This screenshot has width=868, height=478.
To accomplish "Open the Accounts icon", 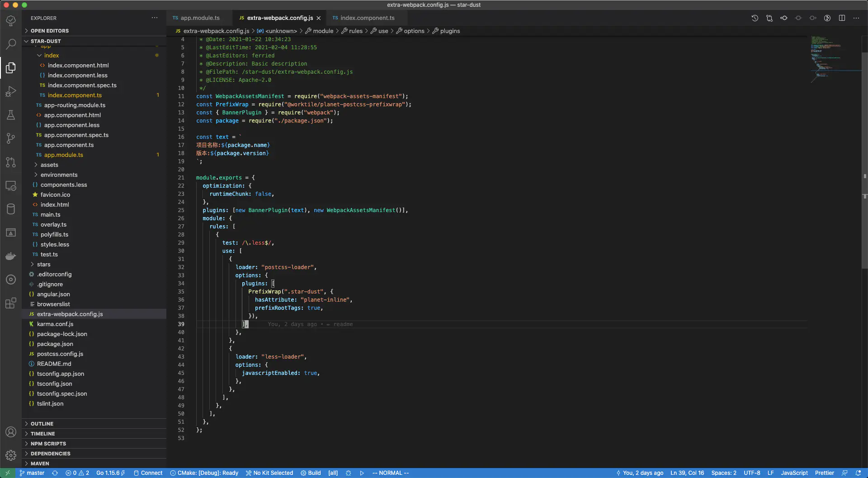I will (x=11, y=432).
